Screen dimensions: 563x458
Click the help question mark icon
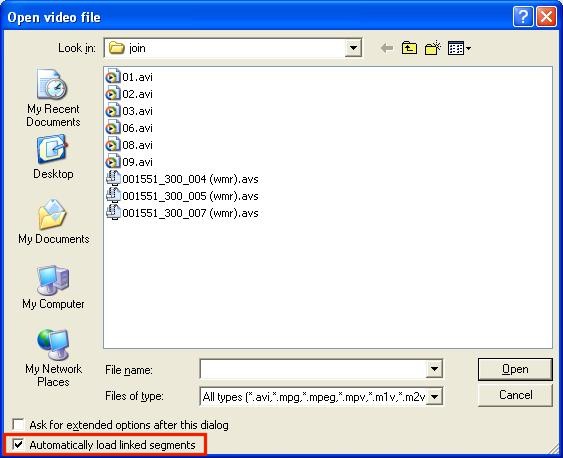[523, 17]
